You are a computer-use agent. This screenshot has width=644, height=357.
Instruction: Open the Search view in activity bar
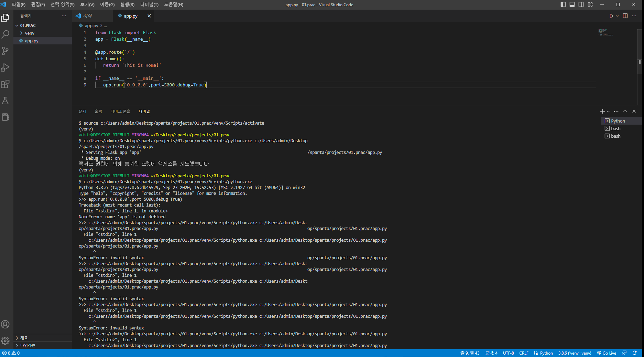(x=5, y=34)
